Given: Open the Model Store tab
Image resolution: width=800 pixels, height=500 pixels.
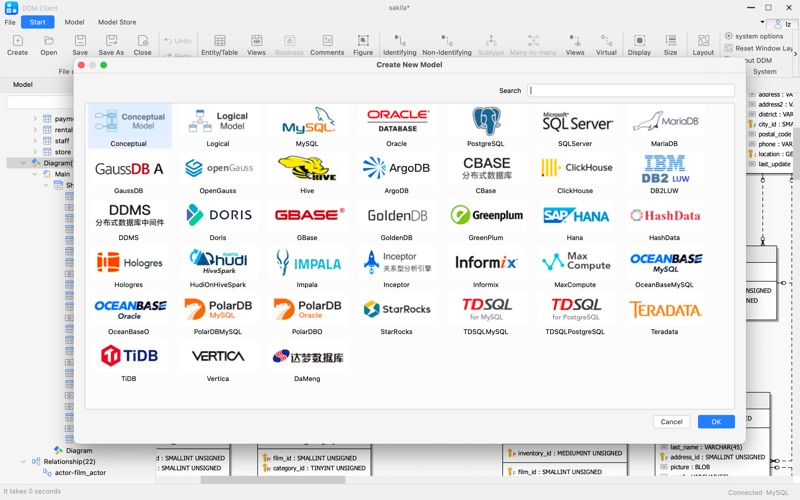Looking at the screenshot, I should (117, 22).
